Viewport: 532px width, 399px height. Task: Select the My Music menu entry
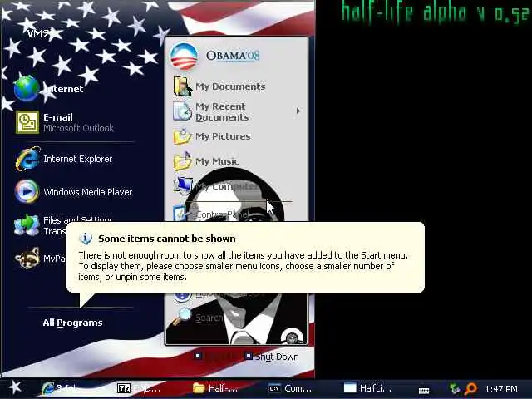click(x=217, y=161)
